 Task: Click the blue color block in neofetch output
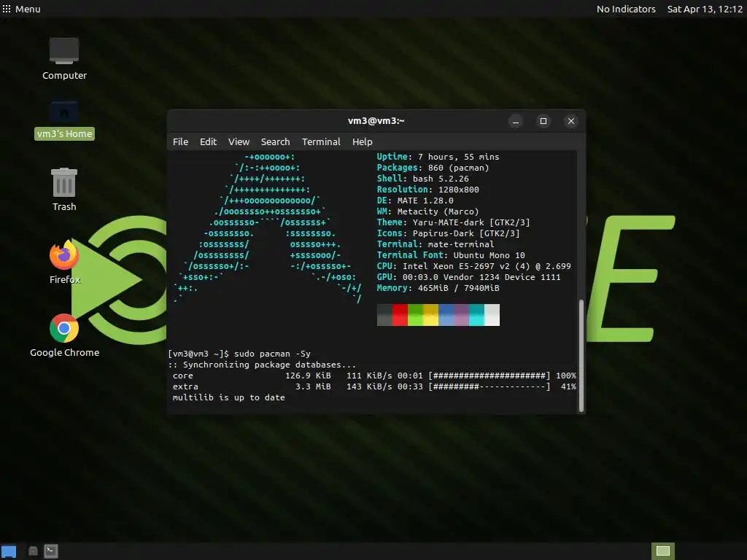(446, 315)
